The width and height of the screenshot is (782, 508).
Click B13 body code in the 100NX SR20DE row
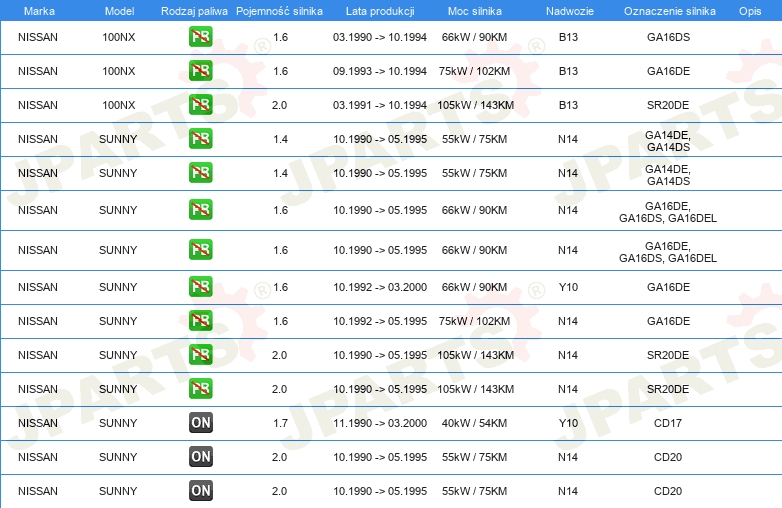tap(568, 105)
